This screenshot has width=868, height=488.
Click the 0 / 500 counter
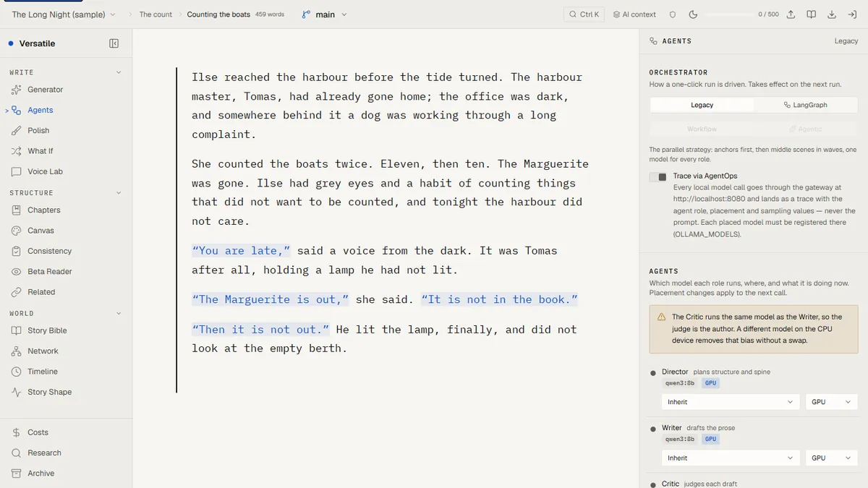click(x=768, y=14)
